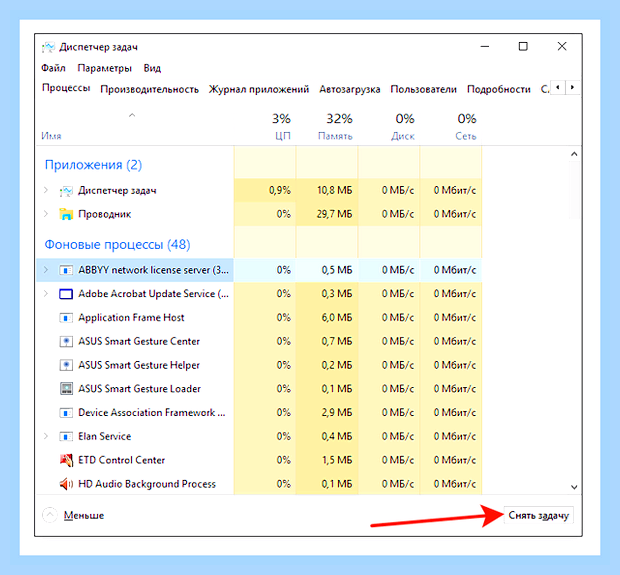Switch to the Журнал приложений tab
Image resolution: width=620 pixels, height=575 pixels.
(x=259, y=89)
